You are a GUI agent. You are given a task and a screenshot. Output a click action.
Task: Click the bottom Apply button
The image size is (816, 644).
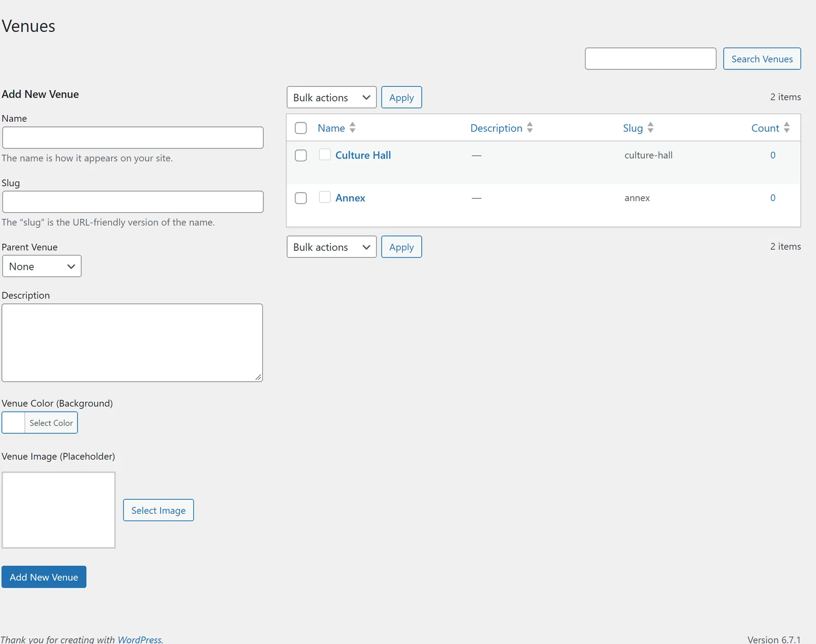click(x=401, y=247)
